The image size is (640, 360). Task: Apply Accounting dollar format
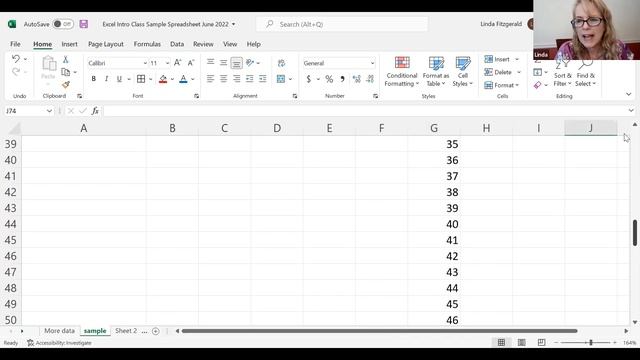(309, 79)
